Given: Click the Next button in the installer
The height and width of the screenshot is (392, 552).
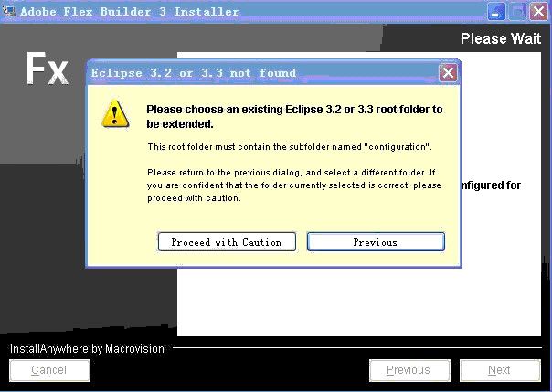Looking at the screenshot, I should pos(500,370).
